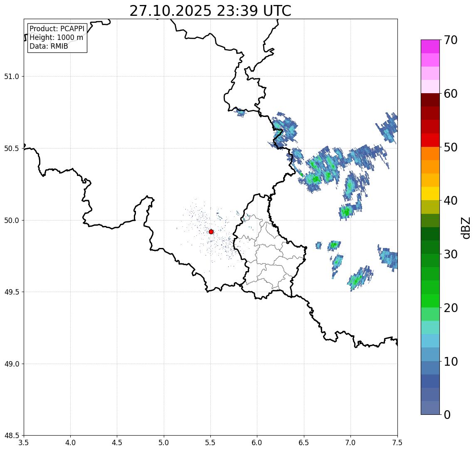Click the latitude axis label "49.5"

tap(12, 292)
